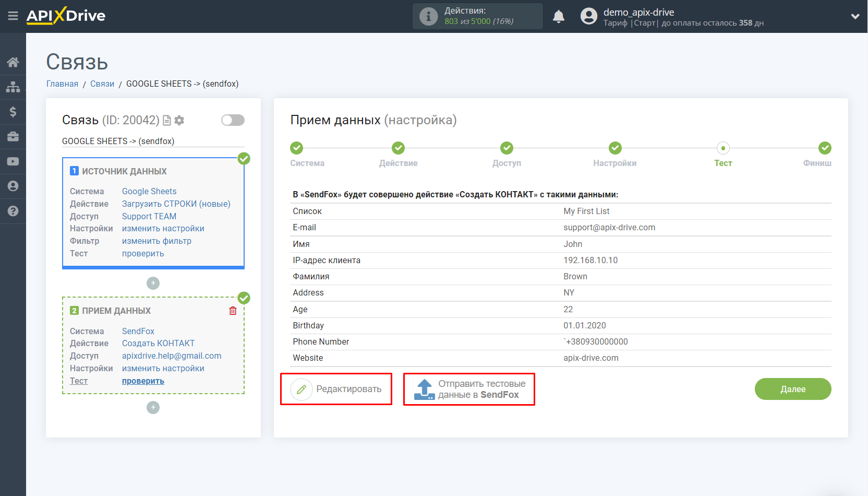Click the source block green checkmark
This screenshot has width=868, height=496.
[244, 159]
